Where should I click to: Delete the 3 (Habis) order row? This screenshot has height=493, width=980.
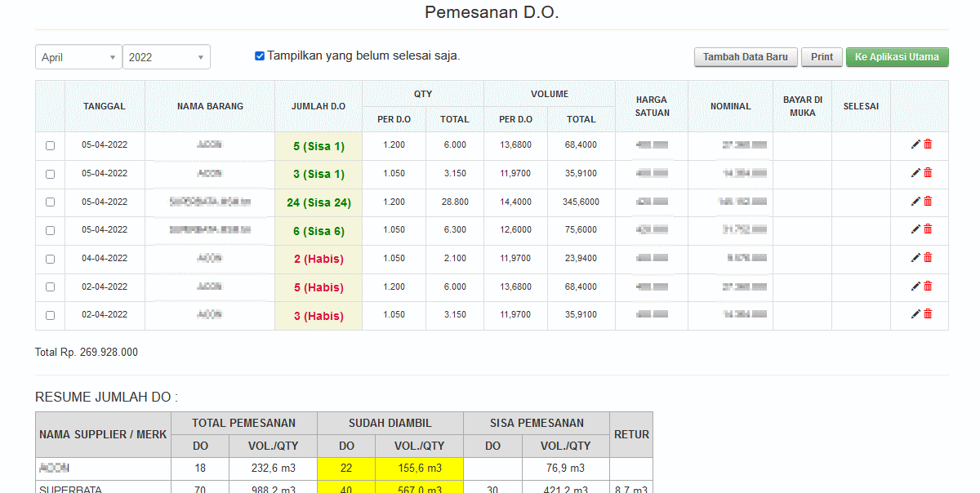tap(928, 314)
